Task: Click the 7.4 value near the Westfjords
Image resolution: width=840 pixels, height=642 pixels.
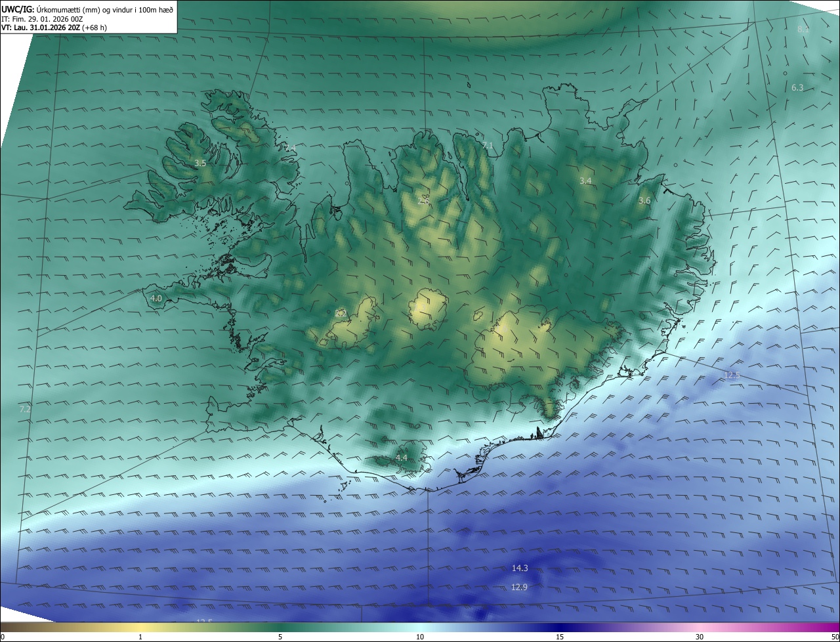Action: coord(290,146)
